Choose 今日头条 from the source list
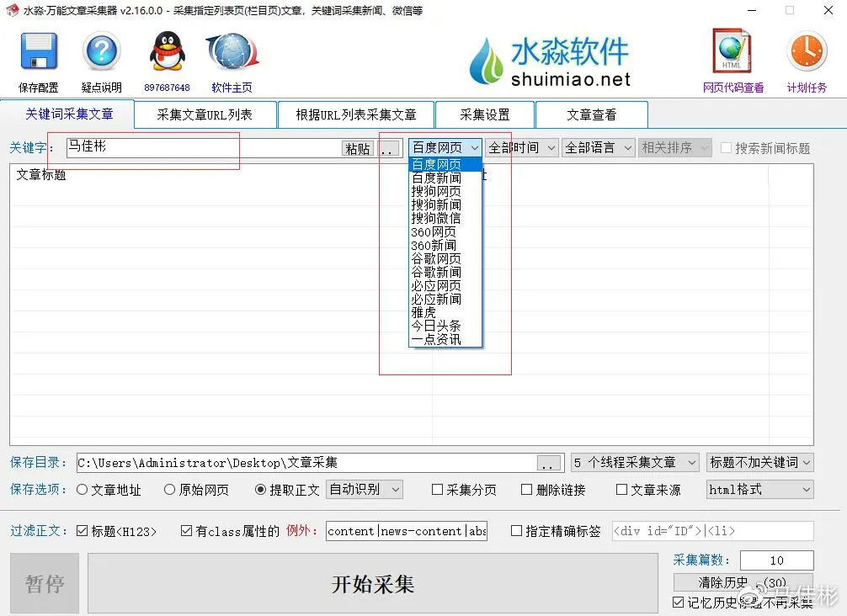The image size is (847, 616). [x=445, y=326]
